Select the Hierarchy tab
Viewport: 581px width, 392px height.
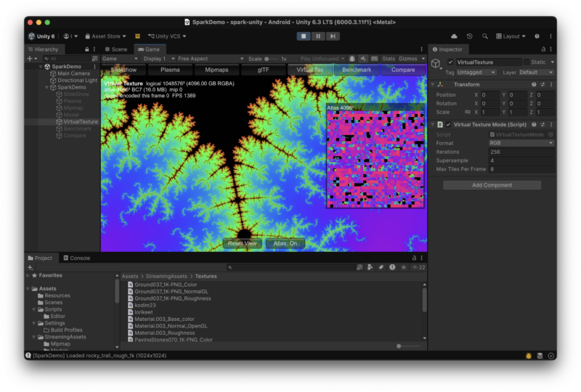coord(44,49)
